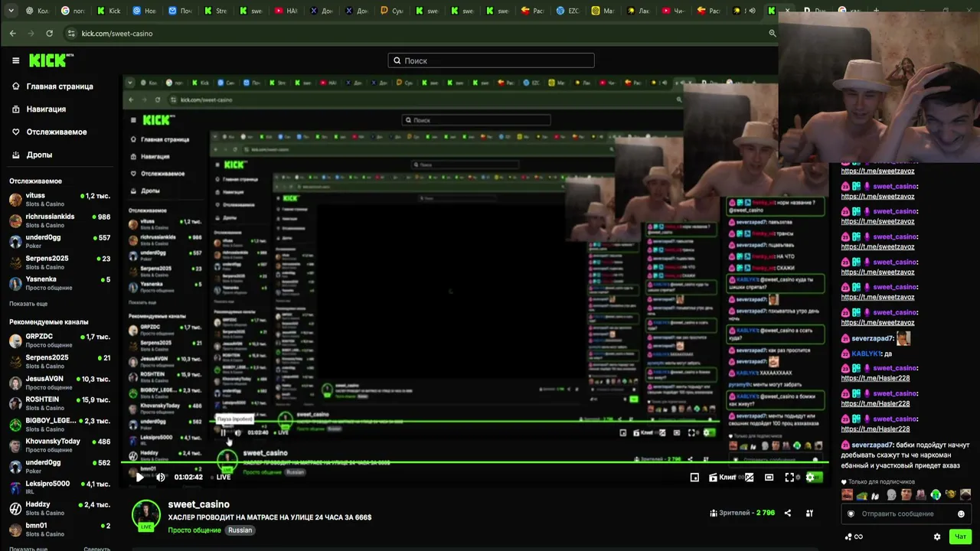
Task: Collapse recommended channels with Свернуть
Action: [x=96, y=548]
